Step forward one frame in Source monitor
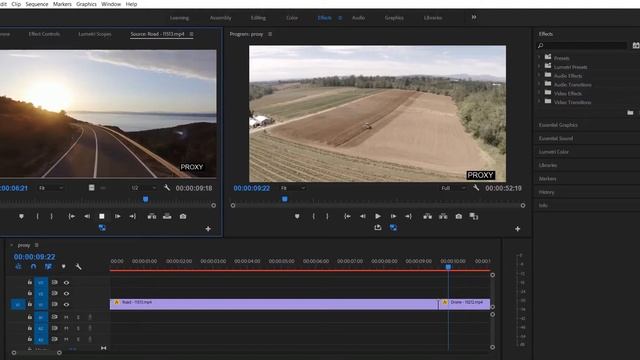 [x=118, y=216]
